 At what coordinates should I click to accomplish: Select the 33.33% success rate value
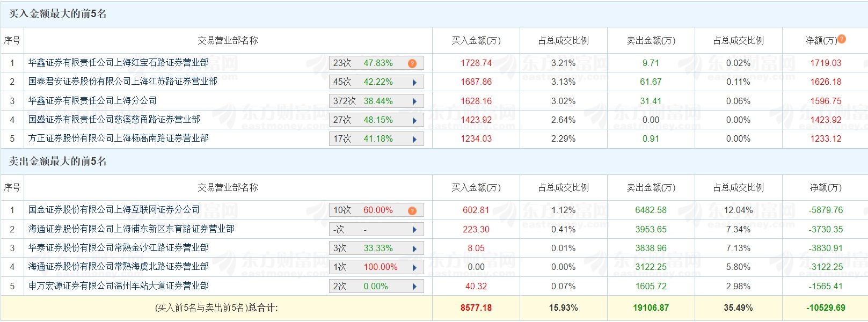pos(378,248)
